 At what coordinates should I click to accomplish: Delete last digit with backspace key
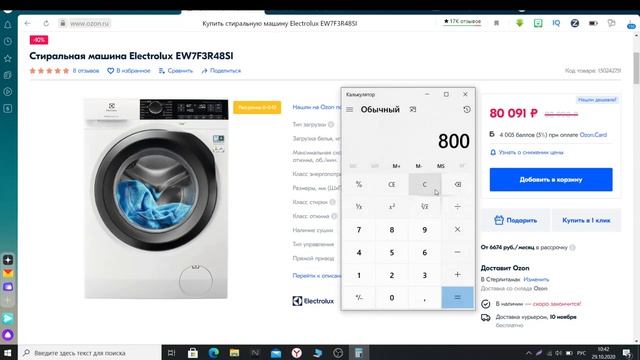coord(457,184)
